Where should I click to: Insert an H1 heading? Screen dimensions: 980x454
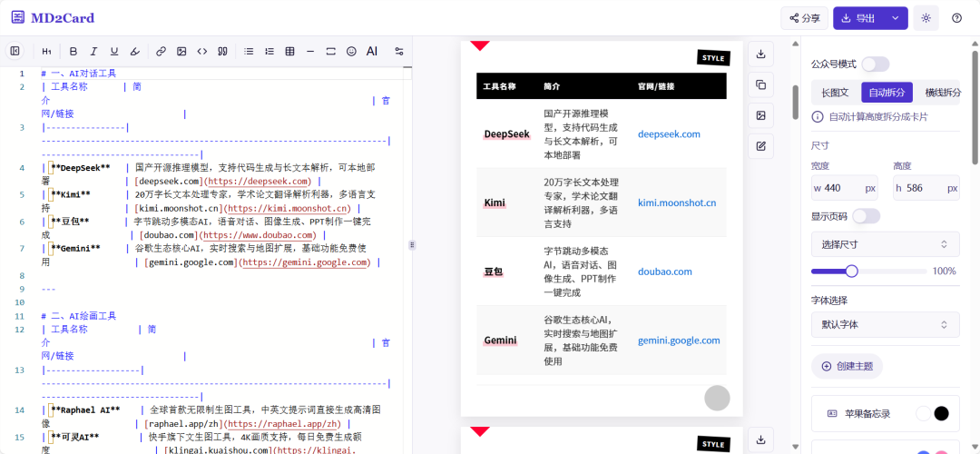[x=47, y=51]
